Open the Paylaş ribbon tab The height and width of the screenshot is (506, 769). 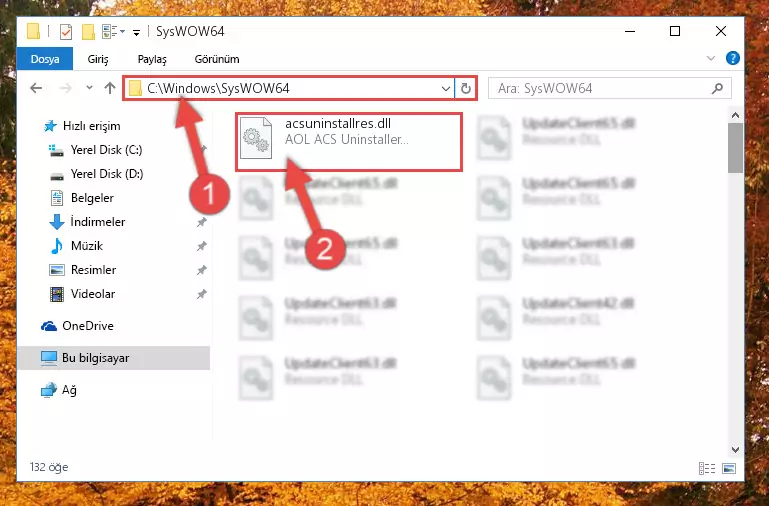point(152,59)
